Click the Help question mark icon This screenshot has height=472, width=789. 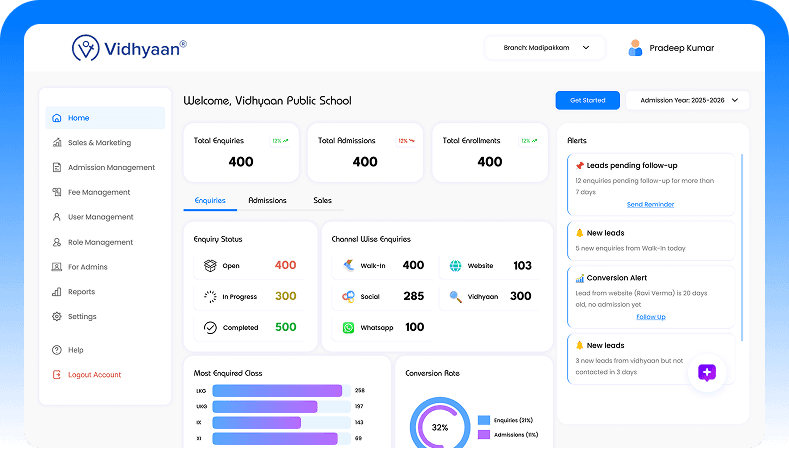click(57, 350)
